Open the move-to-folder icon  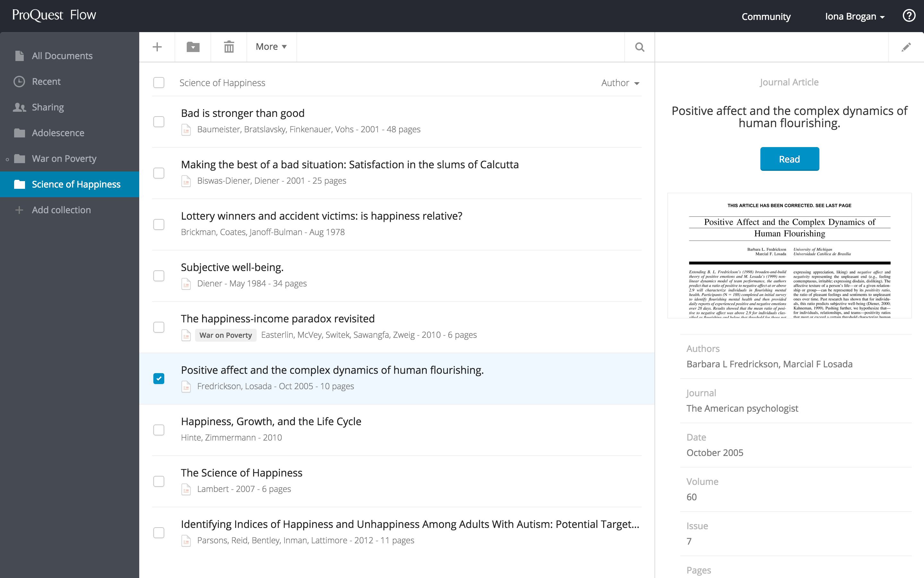pyautogui.click(x=193, y=47)
